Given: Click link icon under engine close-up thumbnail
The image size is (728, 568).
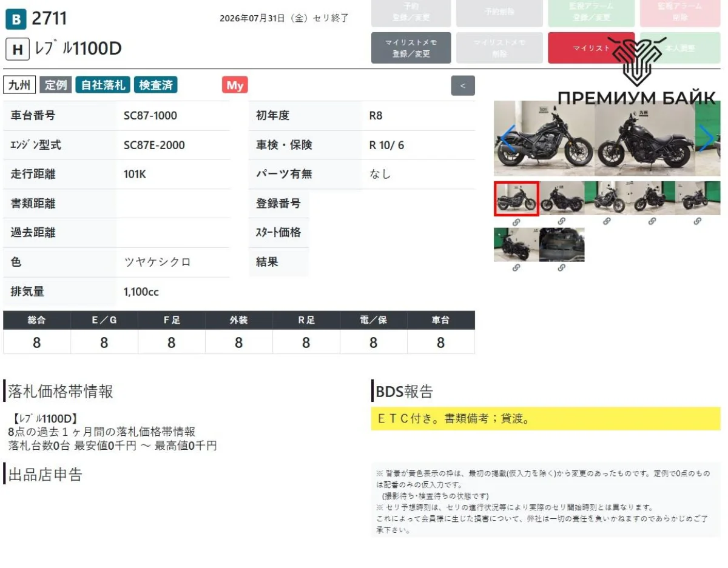Looking at the screenshot, I should (x=561, y=268).
